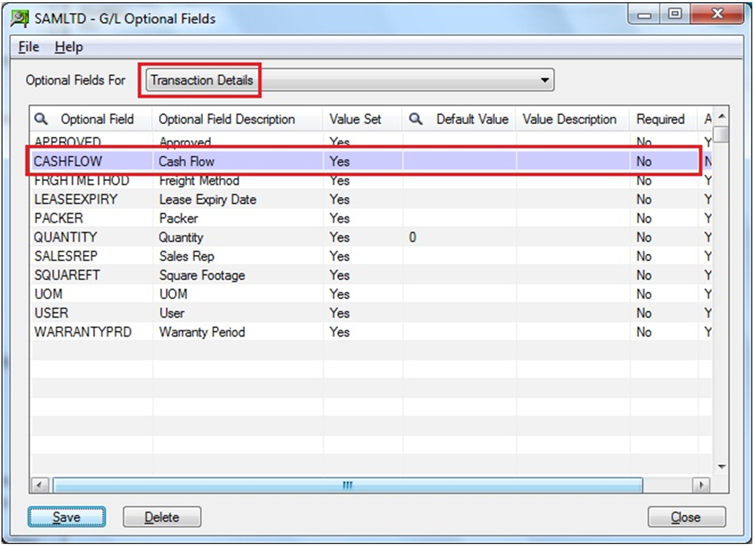Image resolution: width=756 pixels, height=547 pixels.
Task: Select the WARRANTYPRD optional field cell
Action: [x=91, y=332]
